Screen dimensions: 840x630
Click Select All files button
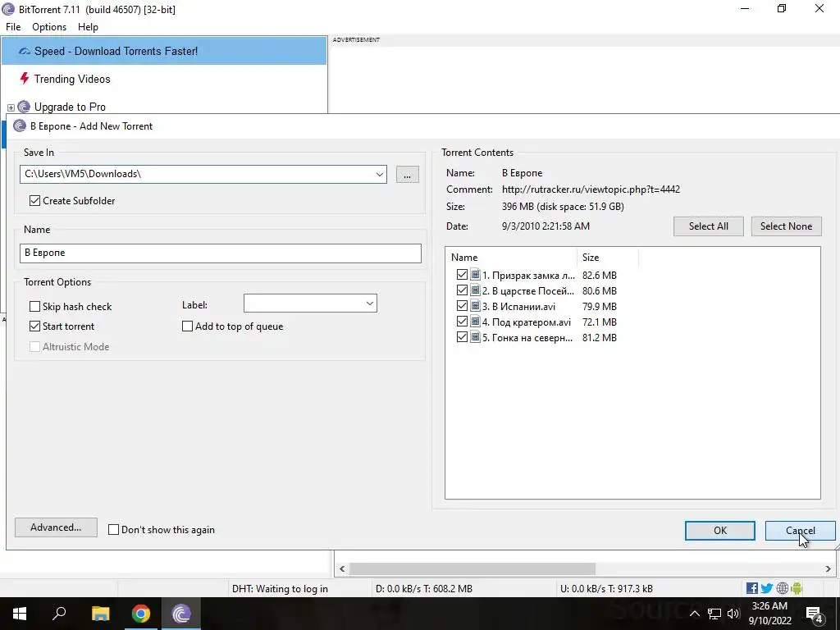[x=708, y=226]
